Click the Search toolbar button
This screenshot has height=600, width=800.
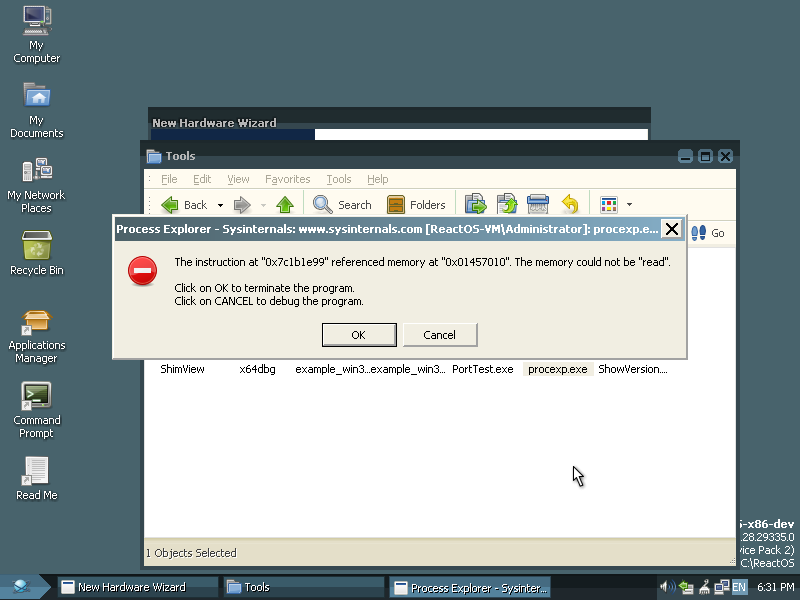tap(342, 205)
